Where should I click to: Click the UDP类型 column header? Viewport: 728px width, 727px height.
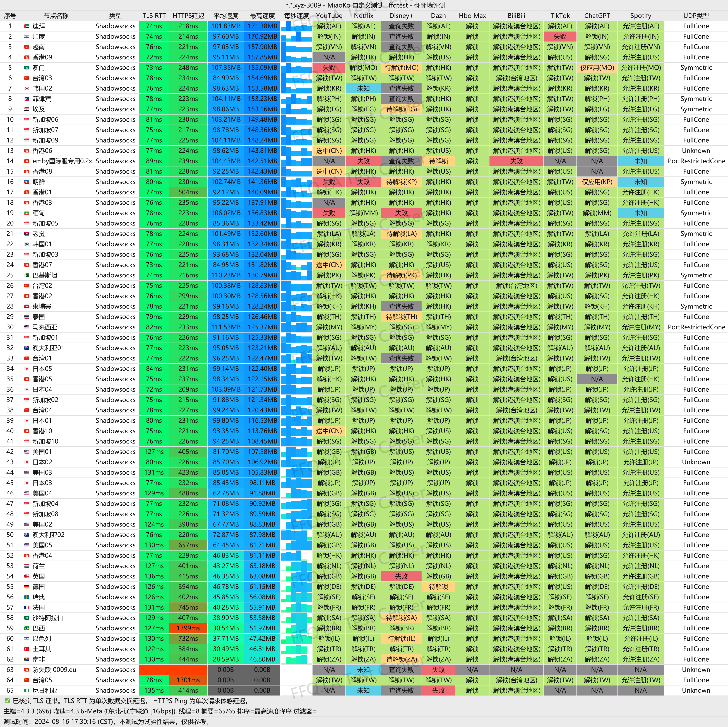[x=696, y=16]
